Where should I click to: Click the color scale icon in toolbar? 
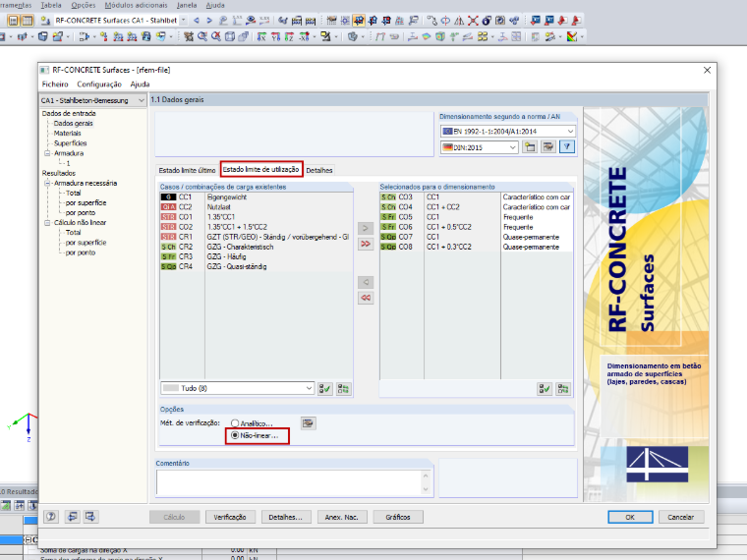click(572, 36)
